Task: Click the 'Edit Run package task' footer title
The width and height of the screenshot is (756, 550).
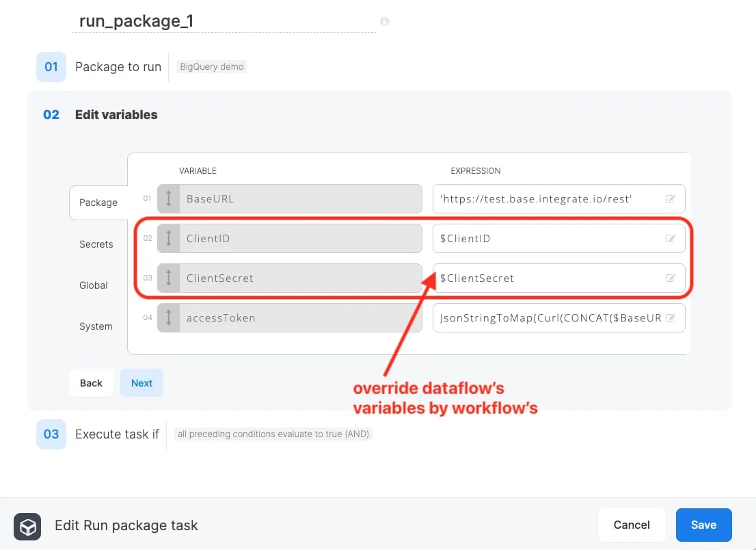Action: point(126,525)
